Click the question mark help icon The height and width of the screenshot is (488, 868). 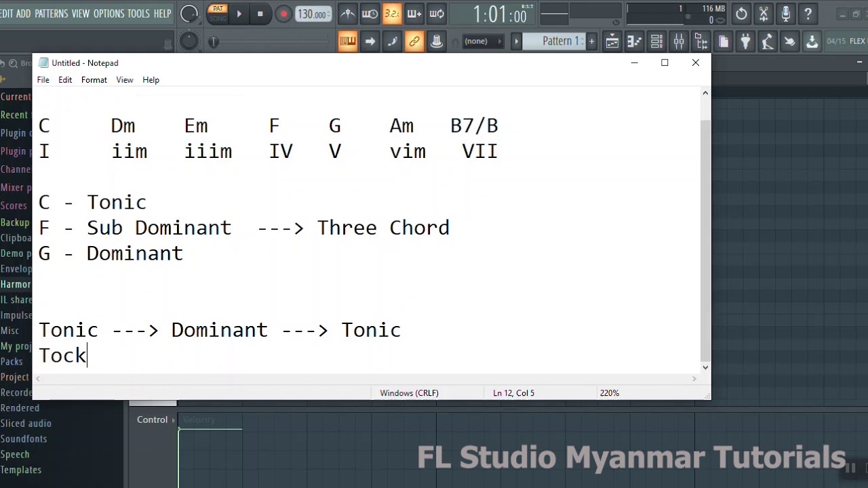pos(808,14)
